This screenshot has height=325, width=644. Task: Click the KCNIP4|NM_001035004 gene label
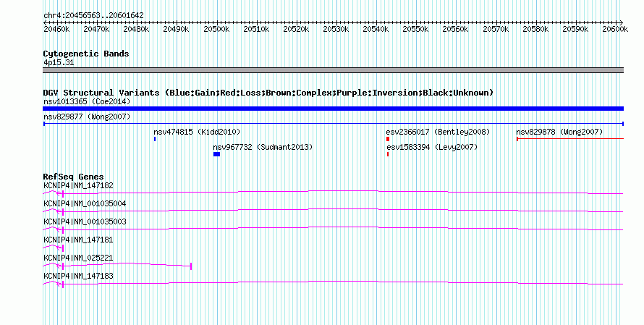coord(85,204)
